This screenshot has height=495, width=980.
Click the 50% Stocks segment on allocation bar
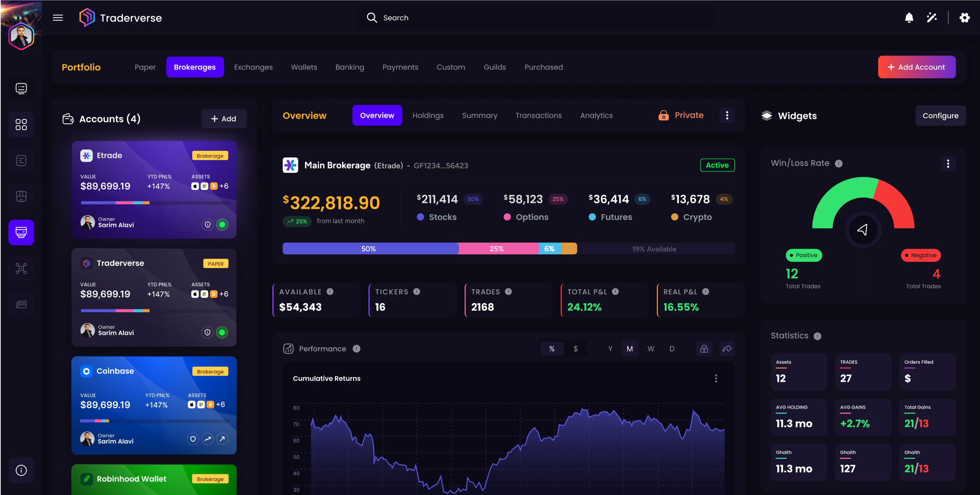[369, 248]
